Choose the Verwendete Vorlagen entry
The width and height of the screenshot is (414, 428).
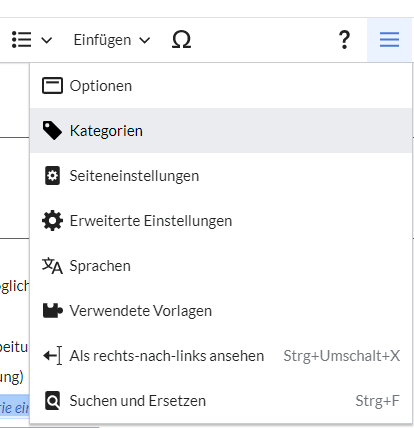pyautogui.click(x=221, y=310)
